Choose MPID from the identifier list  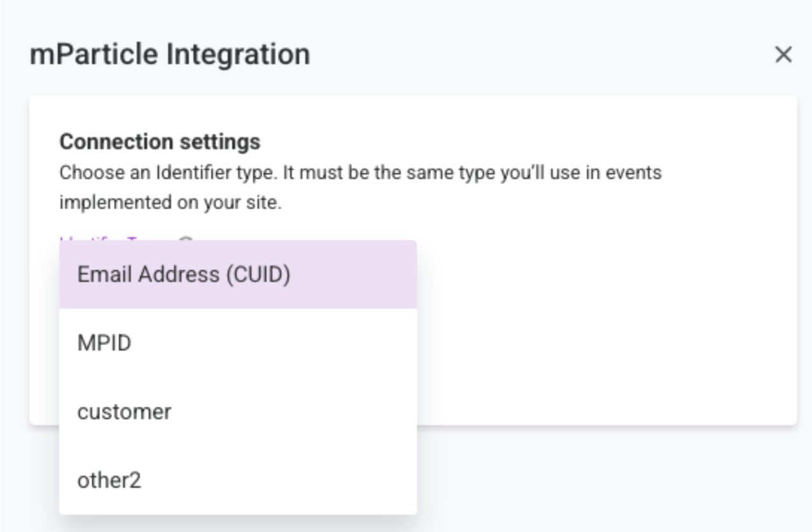pyautogui.click(x=238, y=343)
